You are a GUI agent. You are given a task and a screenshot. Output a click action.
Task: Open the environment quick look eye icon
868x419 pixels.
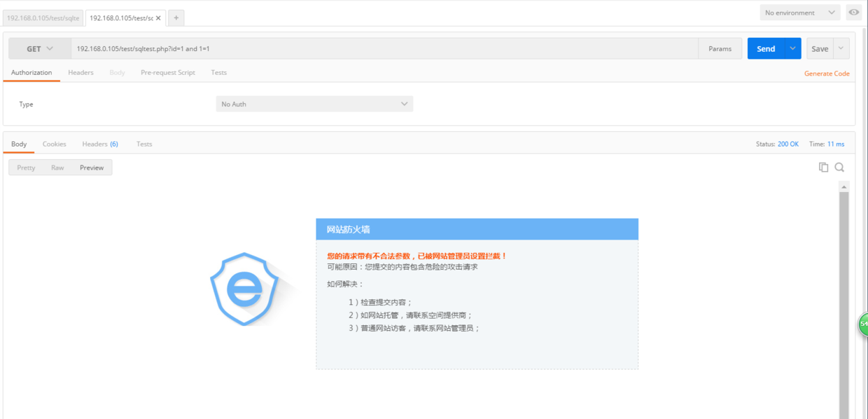coord(853,13)
